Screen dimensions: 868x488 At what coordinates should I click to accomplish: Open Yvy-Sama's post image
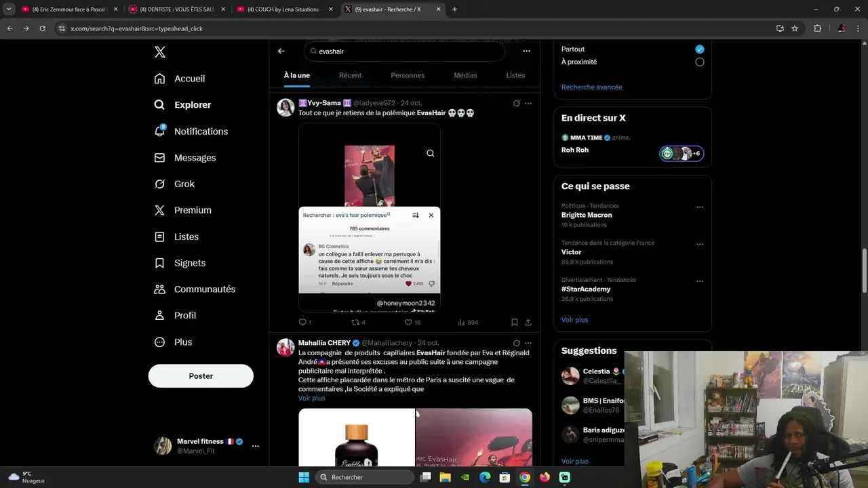pyautogui.click(x=370, y=218)
